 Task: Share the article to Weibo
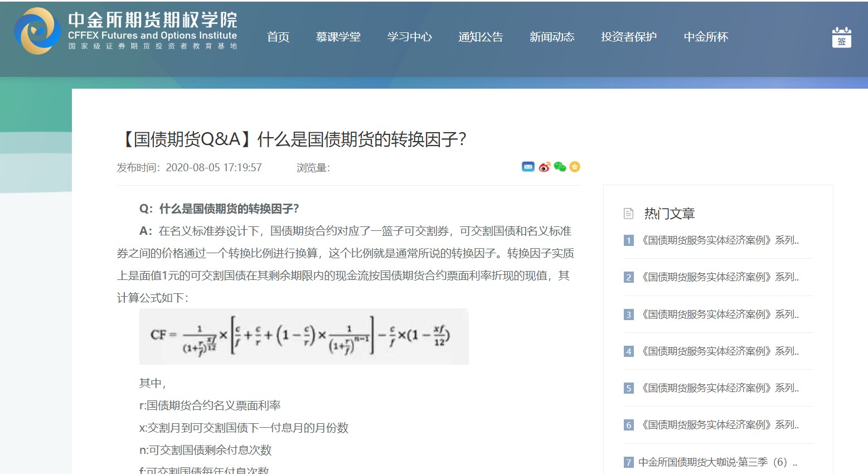pos(544,167)
